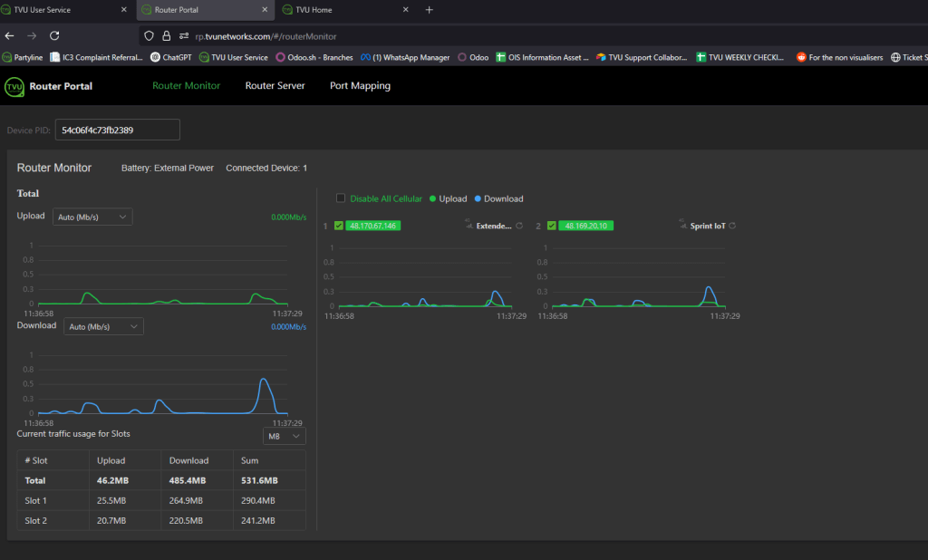928x560 pixels.
Task: Open site permissions icon in address bar
Action: click(184, 36)
